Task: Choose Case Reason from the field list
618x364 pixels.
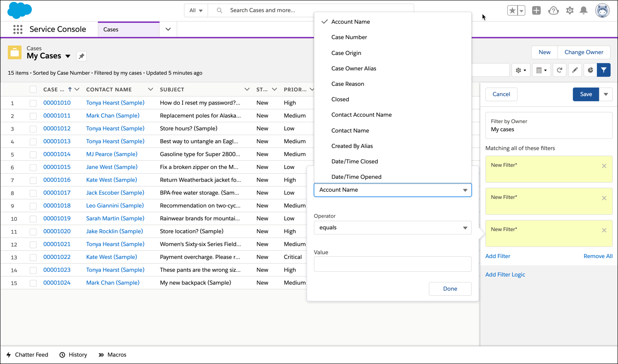Action: pyautogui.click(x=393, y=84)
